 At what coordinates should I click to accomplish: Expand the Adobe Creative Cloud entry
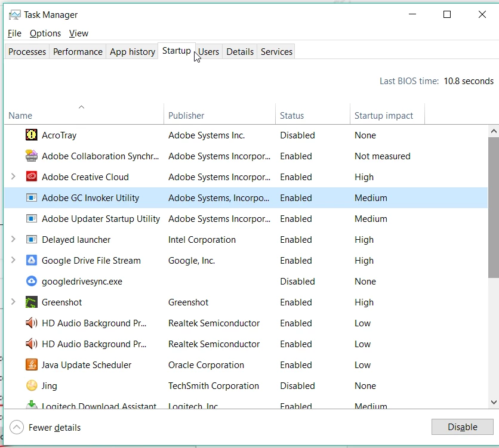13,176
